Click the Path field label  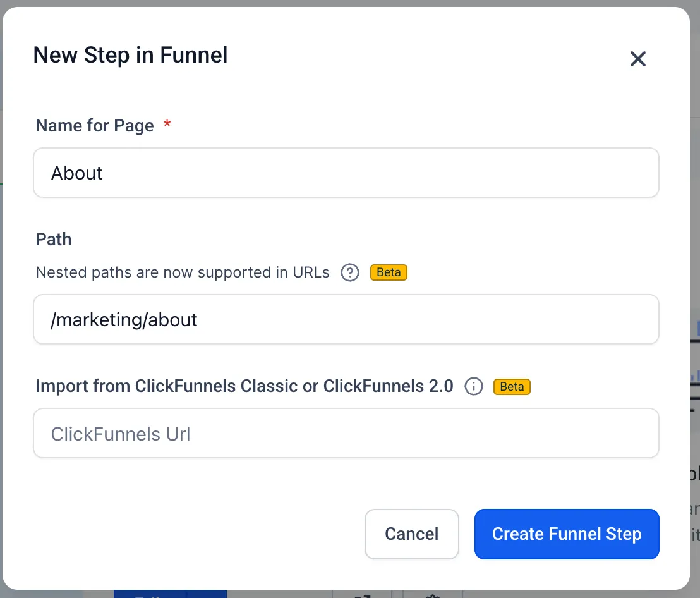pyautogui.click(x=54, y=240)
